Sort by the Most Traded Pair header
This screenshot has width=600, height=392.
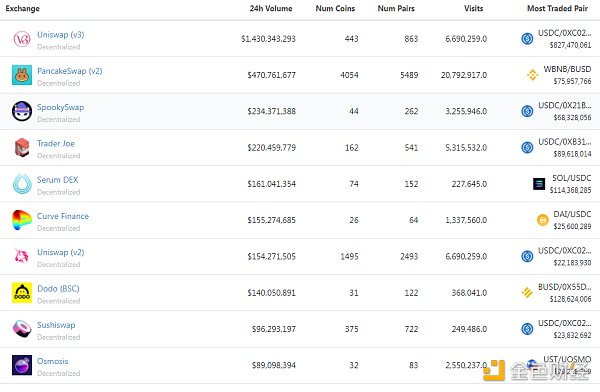click(558, 8)
